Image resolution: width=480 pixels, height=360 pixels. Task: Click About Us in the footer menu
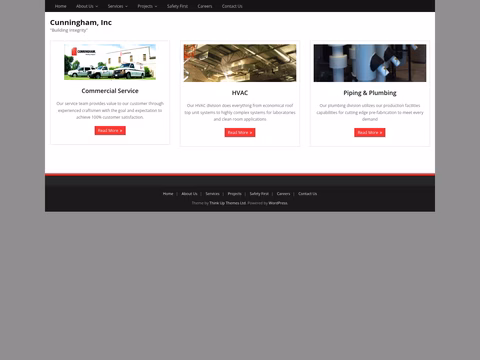189,194
